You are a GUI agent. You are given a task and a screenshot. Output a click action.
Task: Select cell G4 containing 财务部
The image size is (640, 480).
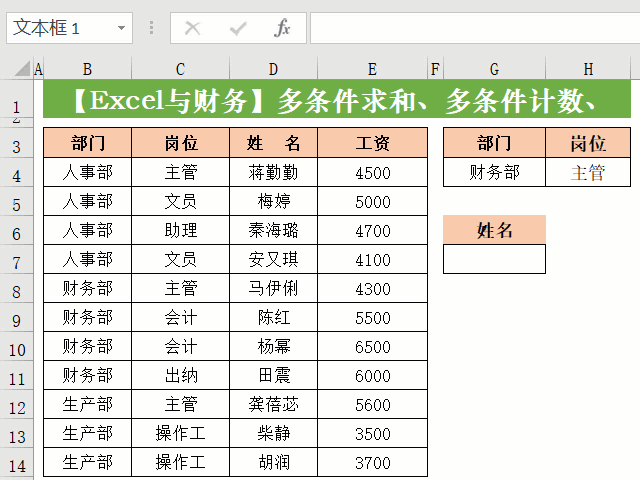pos(494,172)
